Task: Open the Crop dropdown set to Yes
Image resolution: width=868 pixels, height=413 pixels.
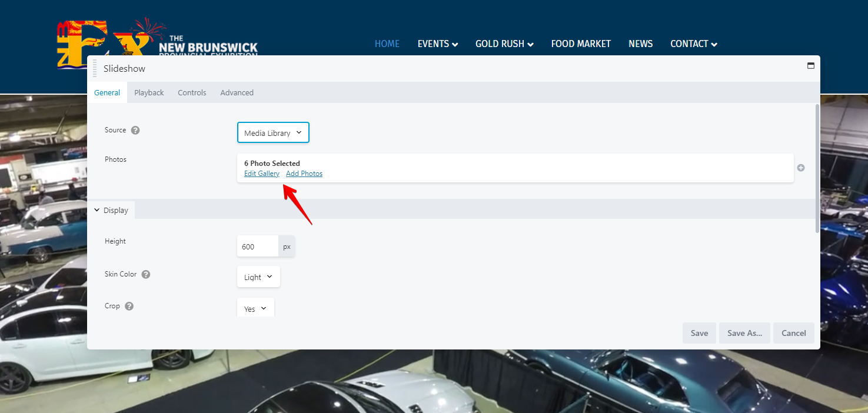Action: click(x=255, y=308)
